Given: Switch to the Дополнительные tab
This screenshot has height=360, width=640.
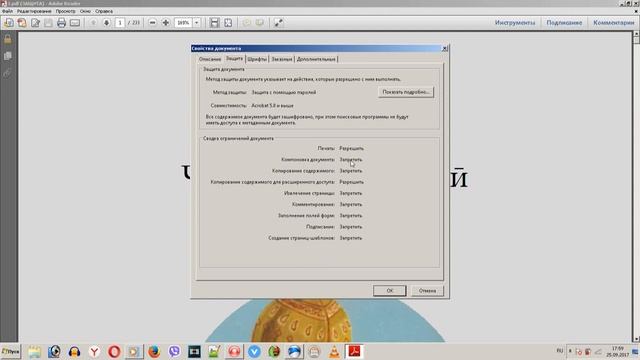Looking at the screenshot, I should 316,59.
